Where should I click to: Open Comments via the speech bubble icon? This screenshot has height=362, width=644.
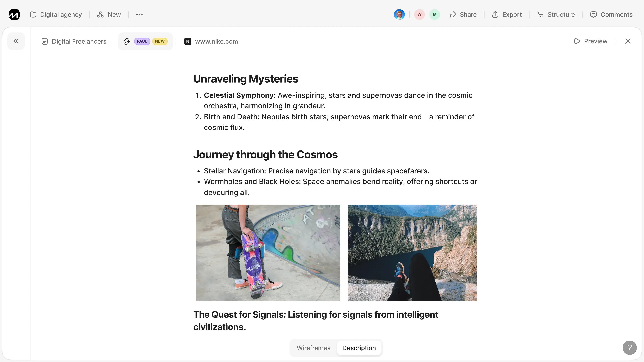point(594,14)
